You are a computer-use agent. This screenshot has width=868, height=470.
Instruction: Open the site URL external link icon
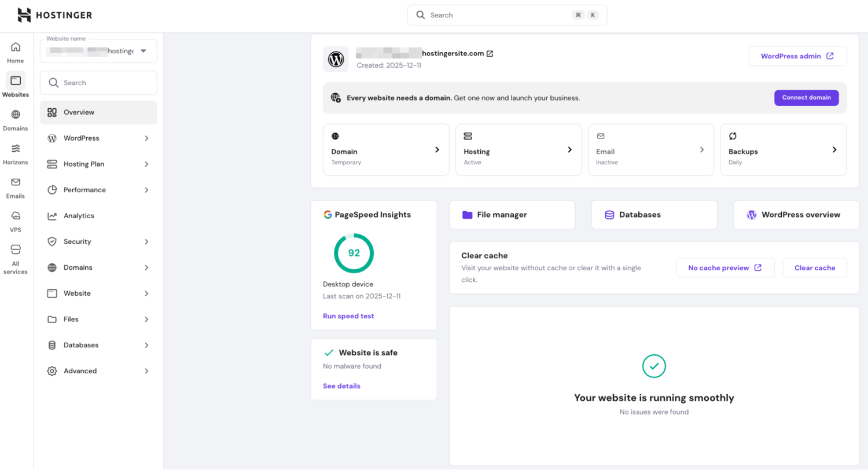click(x=490, y=54)
